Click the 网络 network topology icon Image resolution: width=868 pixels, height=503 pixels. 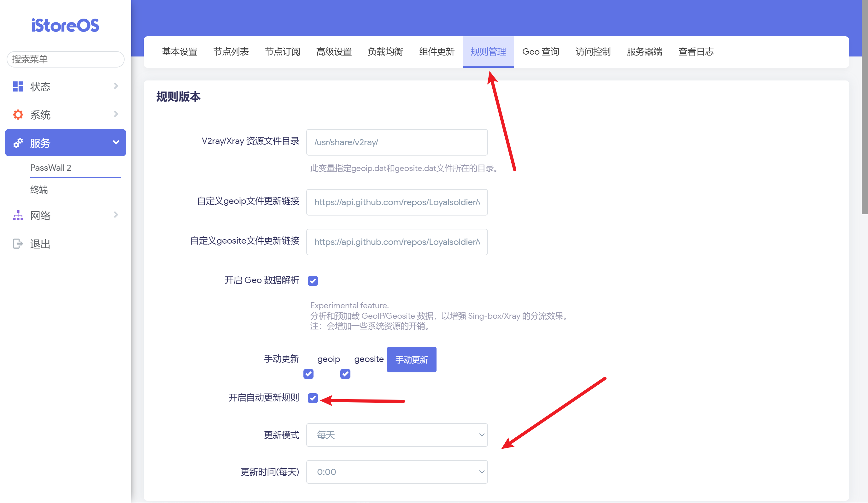coord(18,215)
